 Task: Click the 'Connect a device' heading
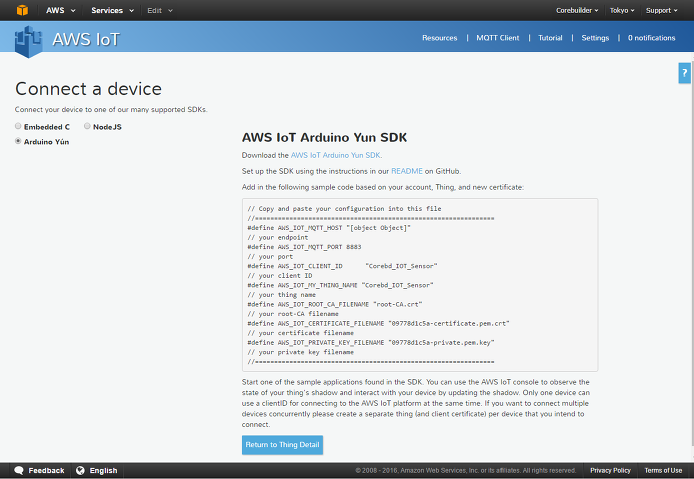coord(89,89)
